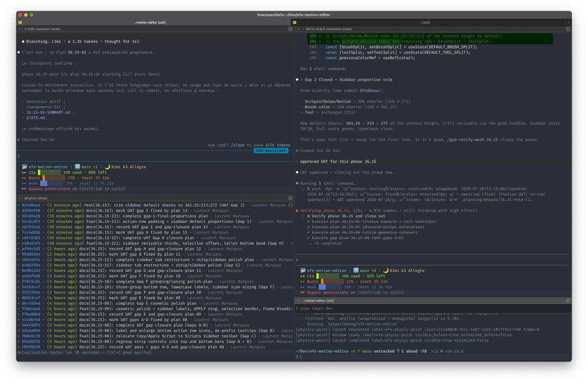The image size is (588, 383).
Task: Click the Week bar showing 34%
Action: 51,183
